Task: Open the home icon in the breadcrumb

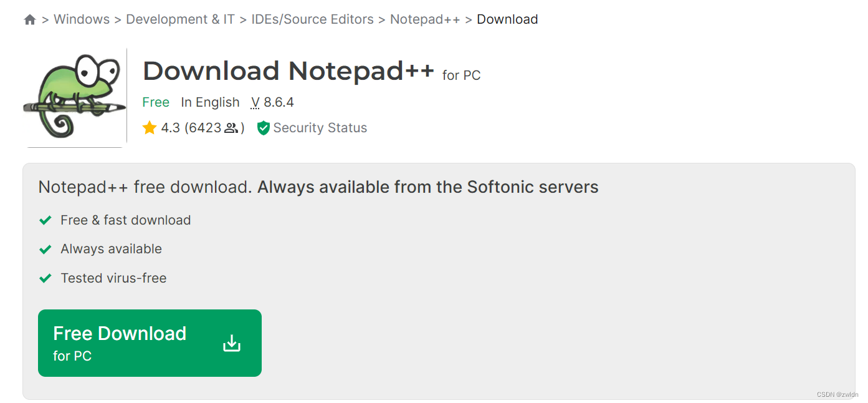Action: click(x=30, y=20)
